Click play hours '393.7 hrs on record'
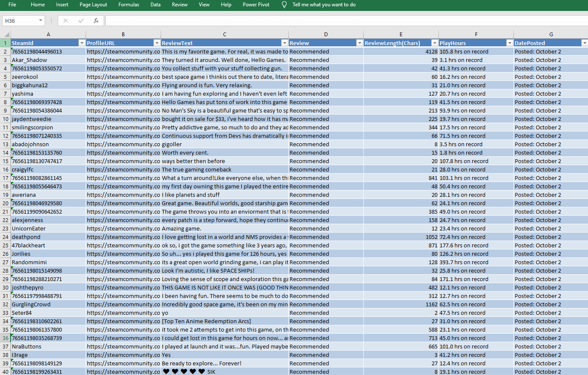The width and height of the screenshot is (588, 375). tap(476, 262)
